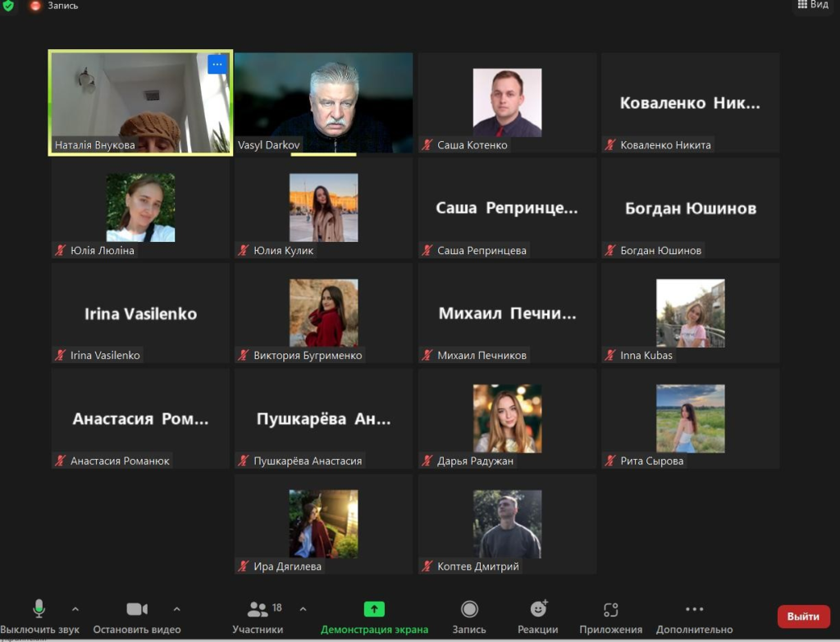
Task: Click the muted mic icon beside Богдан Юшинов
Action: tap(610, 250)
